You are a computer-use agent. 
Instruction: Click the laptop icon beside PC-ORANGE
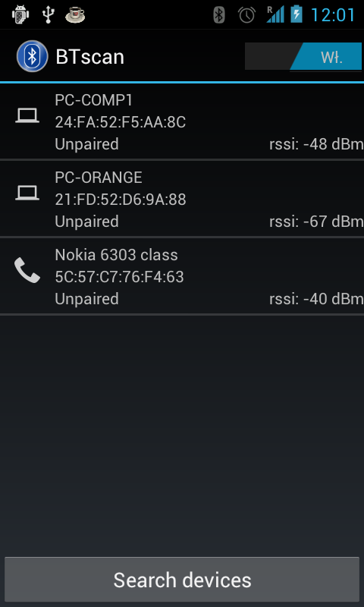(x=27, y=193)
